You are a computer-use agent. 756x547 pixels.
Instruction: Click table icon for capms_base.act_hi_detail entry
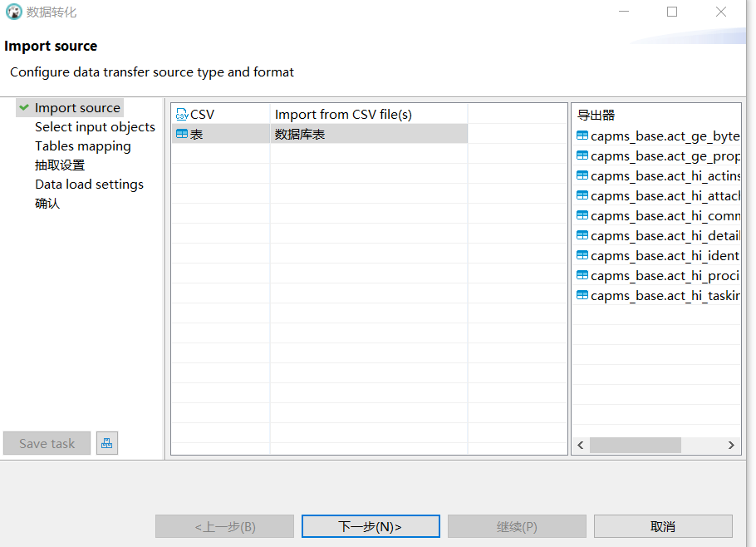pos(582,235)
